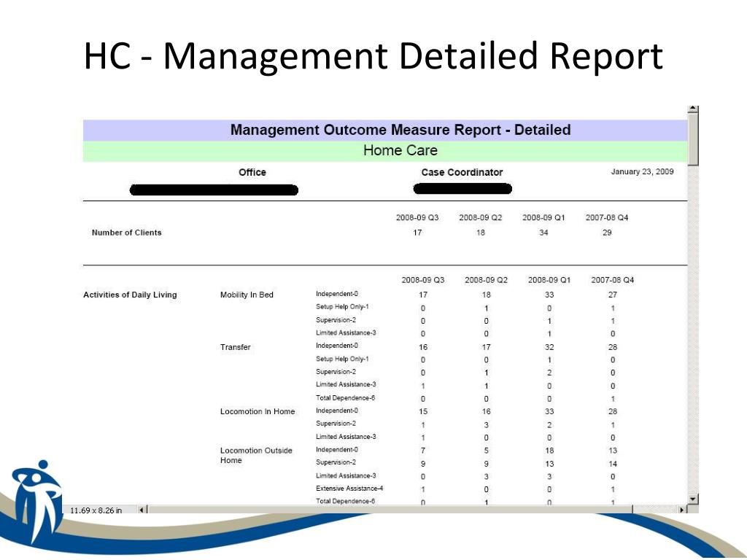Click the horizontal scrollbar right arrow
The width and height of the screenshot is (747, 560).
[x=682, y=510]
